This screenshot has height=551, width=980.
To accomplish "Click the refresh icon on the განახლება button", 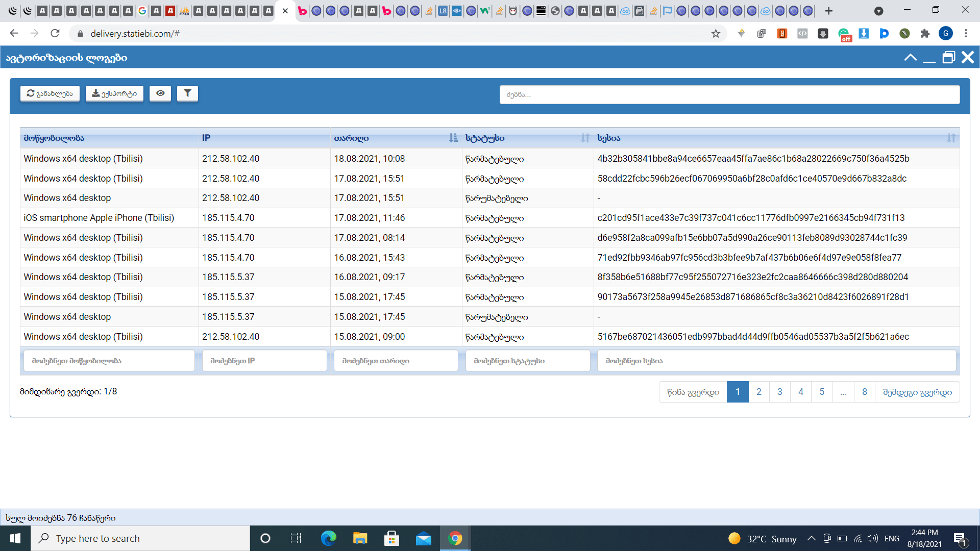I will [30, 93].
